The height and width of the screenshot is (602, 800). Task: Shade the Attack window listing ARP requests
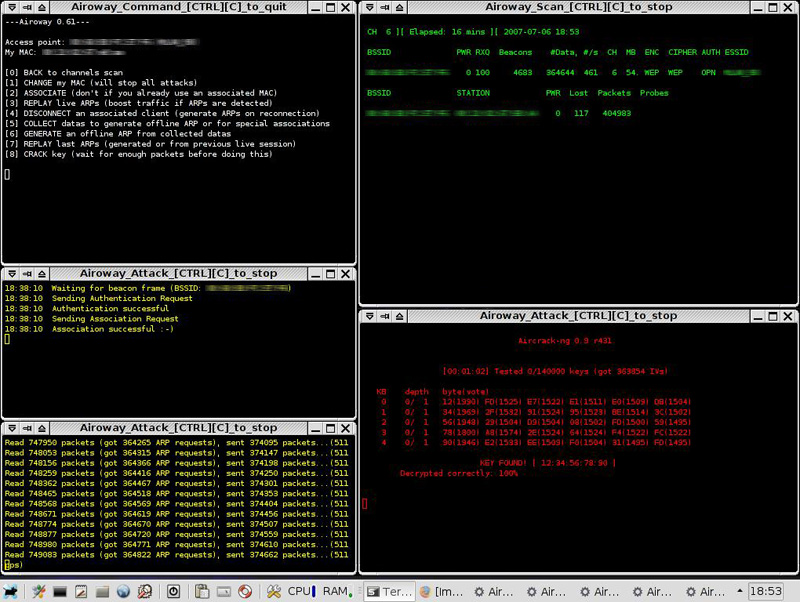click(42, 428)
